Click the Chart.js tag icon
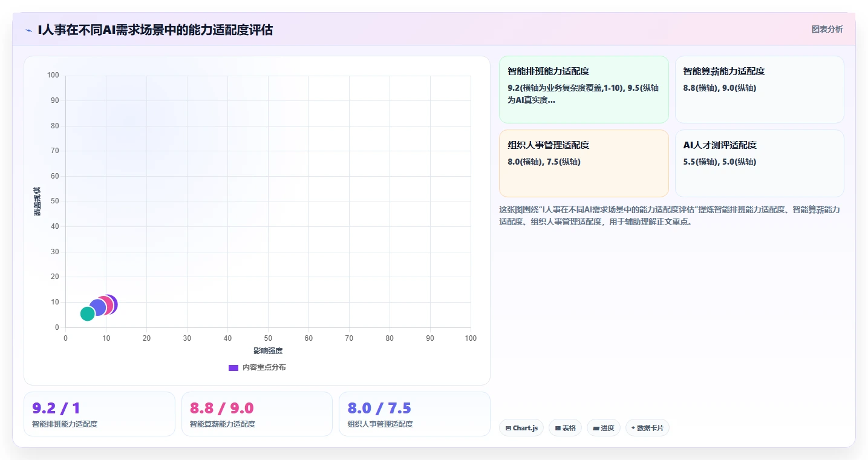 click(508, 428)
